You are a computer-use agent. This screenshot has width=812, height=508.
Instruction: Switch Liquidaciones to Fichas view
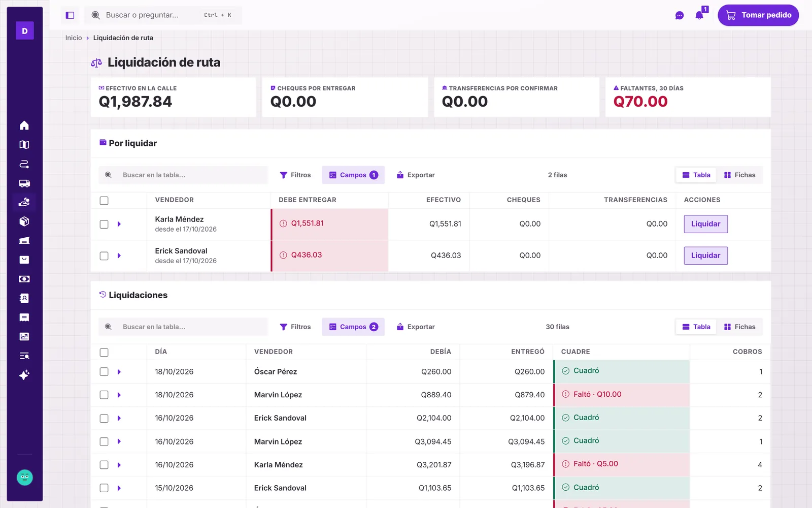pos(739,327)
